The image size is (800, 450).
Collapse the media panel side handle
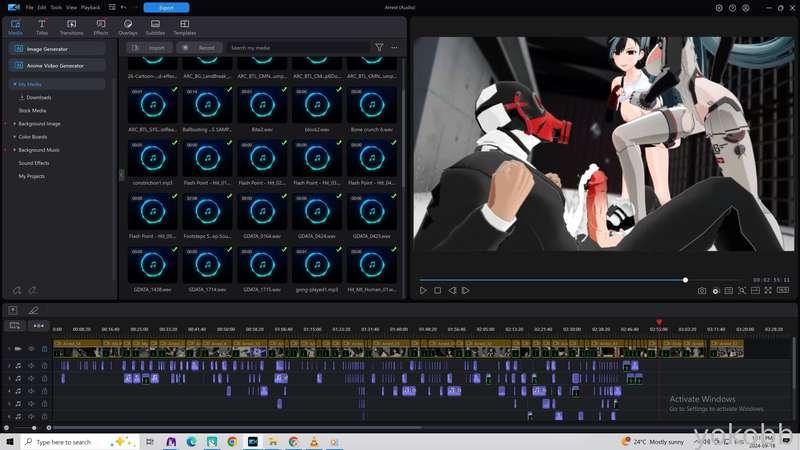coord(121,176)
